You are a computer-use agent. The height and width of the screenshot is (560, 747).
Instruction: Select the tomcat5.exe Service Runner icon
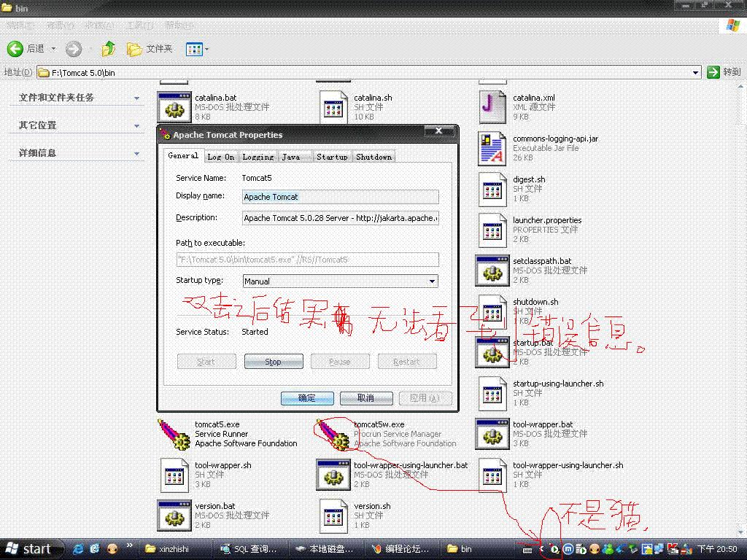pos(174,434)
